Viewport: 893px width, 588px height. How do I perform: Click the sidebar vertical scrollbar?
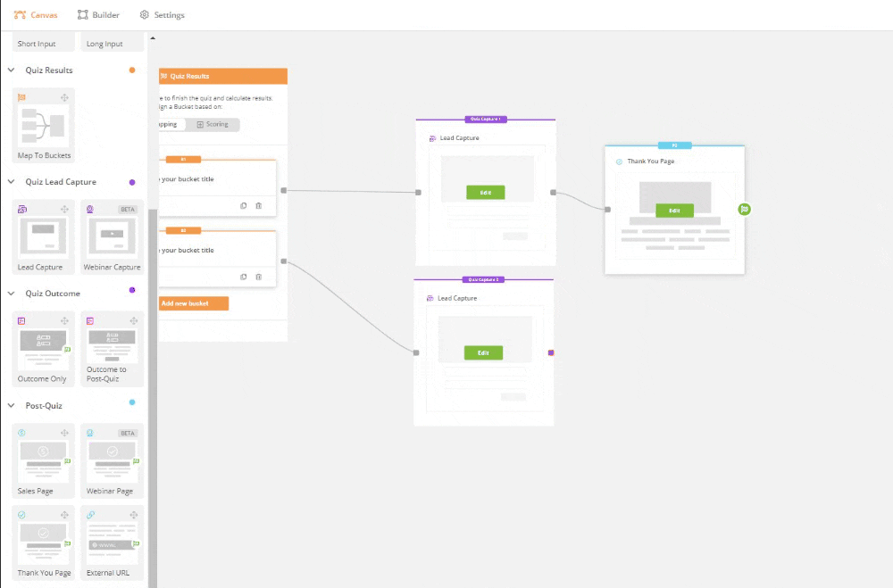pyautogui.click(x=153, y=399)
